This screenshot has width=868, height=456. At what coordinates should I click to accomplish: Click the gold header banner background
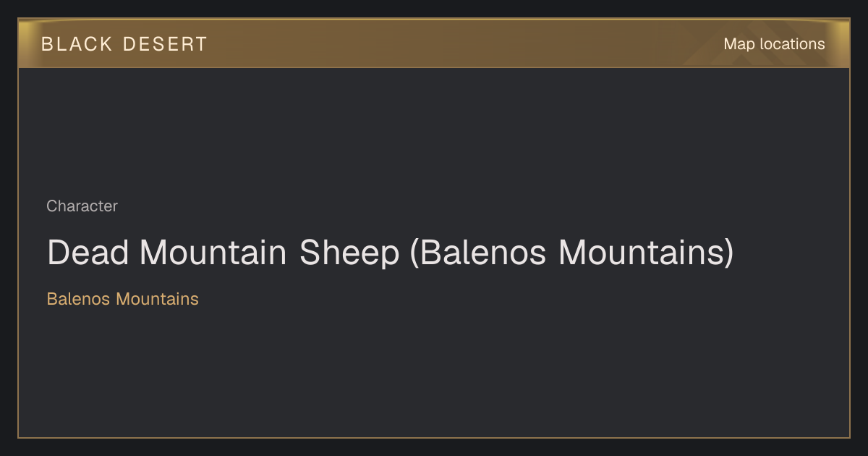pyautogui.click(x=434, y=43)
